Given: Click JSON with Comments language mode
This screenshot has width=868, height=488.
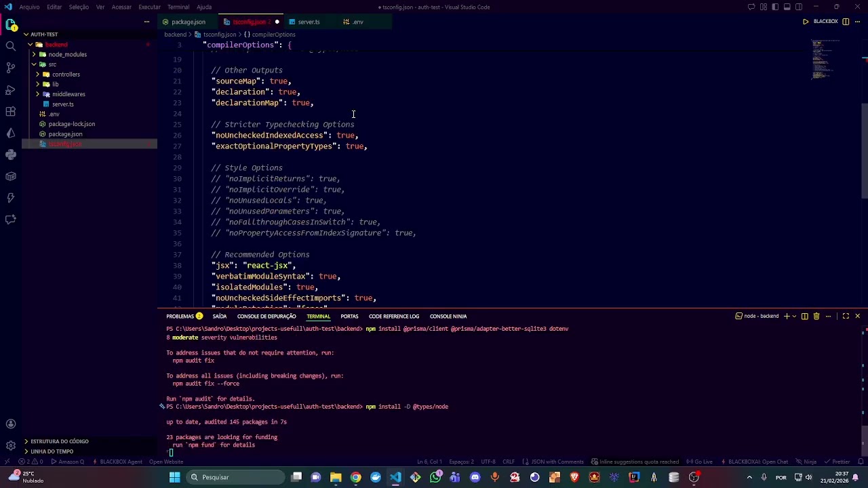Looking at the screenshot, I should click(x=553, y=462).
